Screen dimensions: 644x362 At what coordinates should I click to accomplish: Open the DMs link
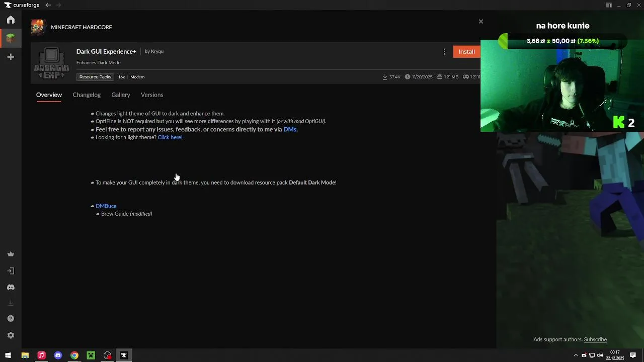coord(289,129)
